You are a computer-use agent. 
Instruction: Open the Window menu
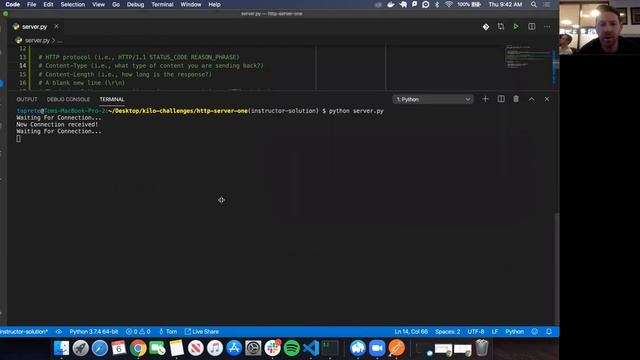(191, 4)
